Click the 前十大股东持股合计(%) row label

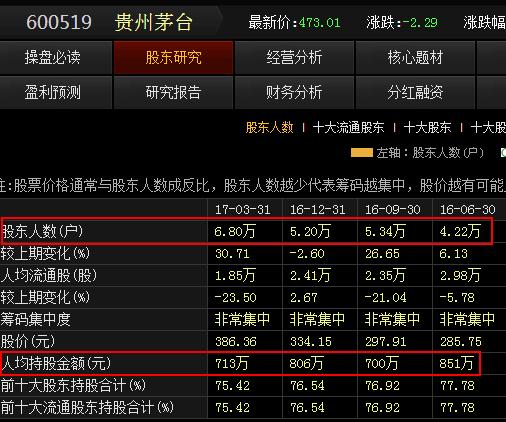(73, 385)
